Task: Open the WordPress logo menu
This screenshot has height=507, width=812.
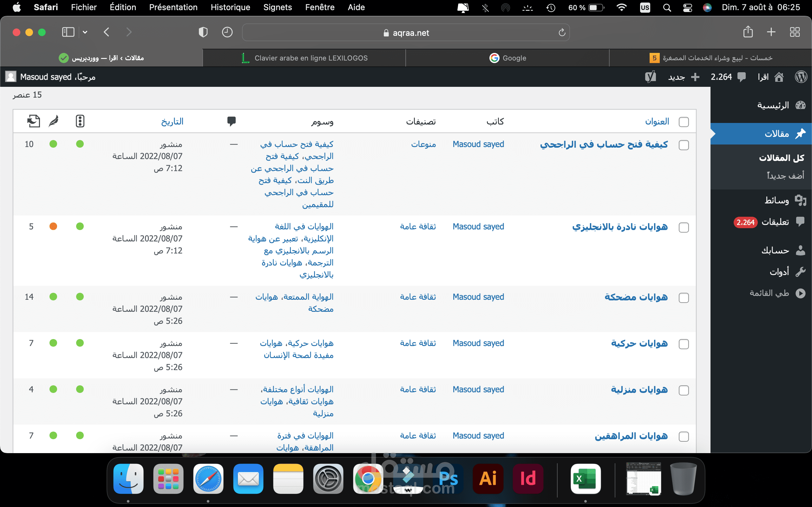Action: [801, 77]
